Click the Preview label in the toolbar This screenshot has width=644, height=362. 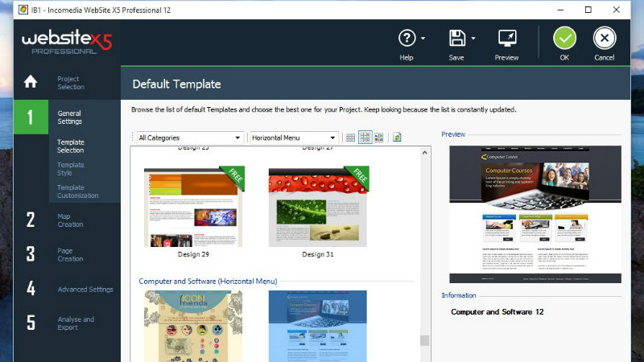(x=507, y=58)
